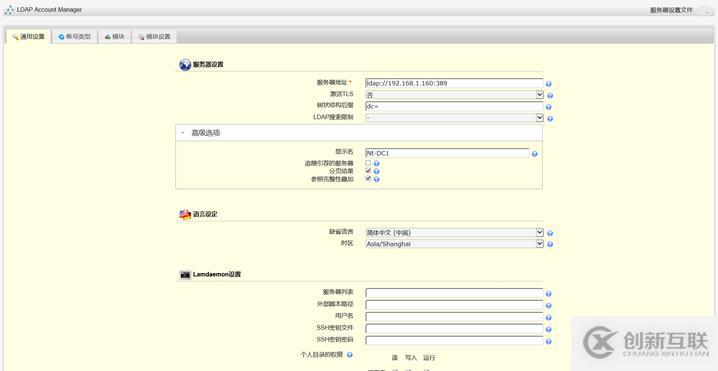Click the LDAP Account Manager logo
This screenshot has width=718, height=371.
[9, 10]
